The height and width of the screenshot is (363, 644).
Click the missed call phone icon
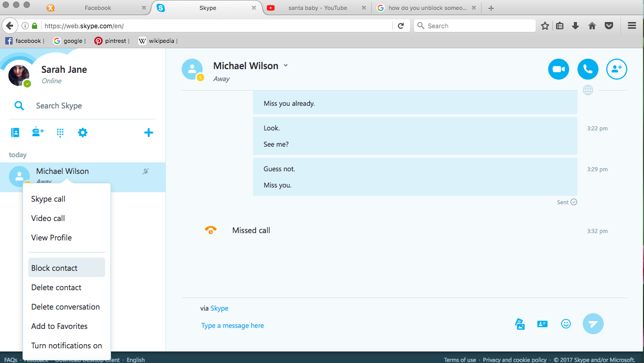(x=210, y=230)
